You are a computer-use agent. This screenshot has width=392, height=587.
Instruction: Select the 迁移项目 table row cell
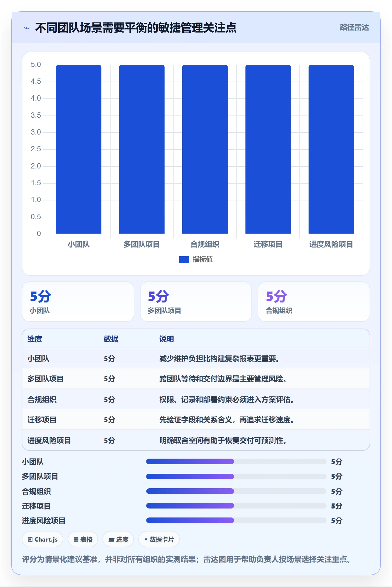pyautogui.click(x=42, y=420)
